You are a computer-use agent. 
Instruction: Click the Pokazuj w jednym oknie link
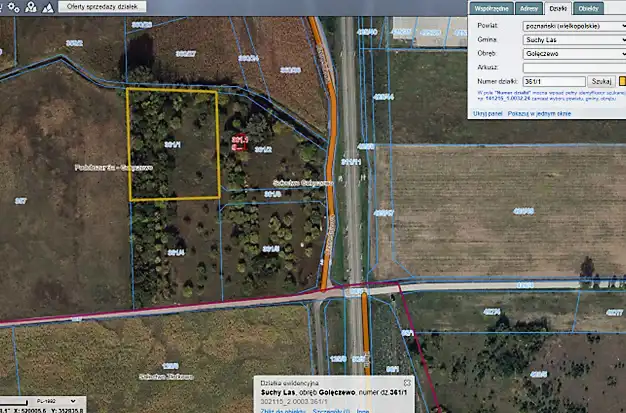click(x=539, y=114)
